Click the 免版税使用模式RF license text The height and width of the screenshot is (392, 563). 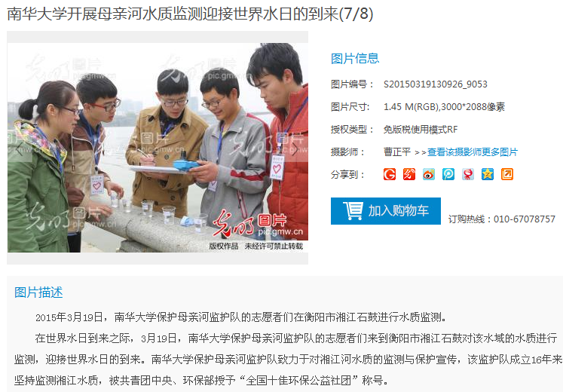(420, 130)
